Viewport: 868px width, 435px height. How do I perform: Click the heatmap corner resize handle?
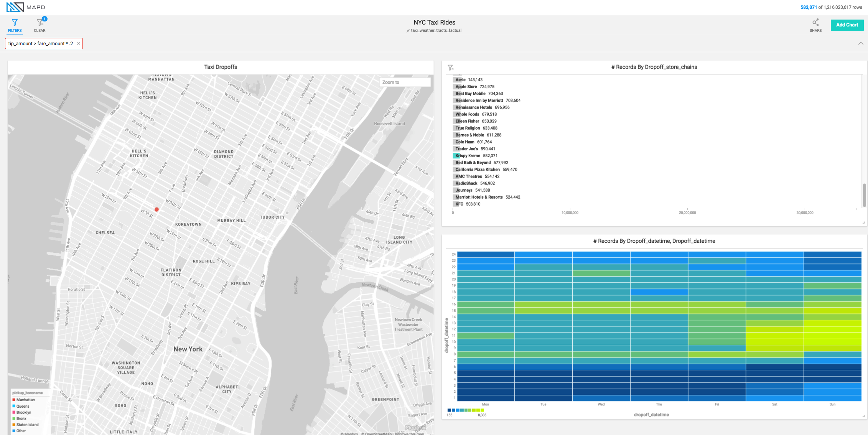tap(863, 416)
